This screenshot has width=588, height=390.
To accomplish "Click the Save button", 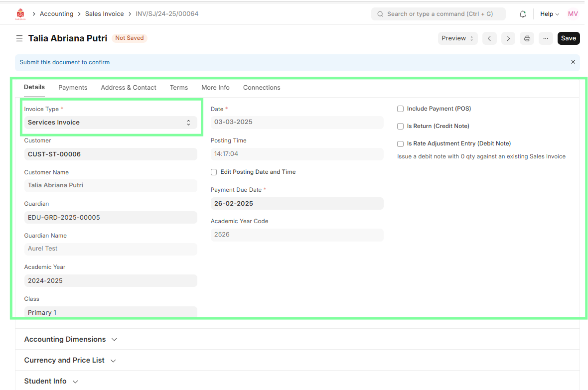I will [568, 38].
